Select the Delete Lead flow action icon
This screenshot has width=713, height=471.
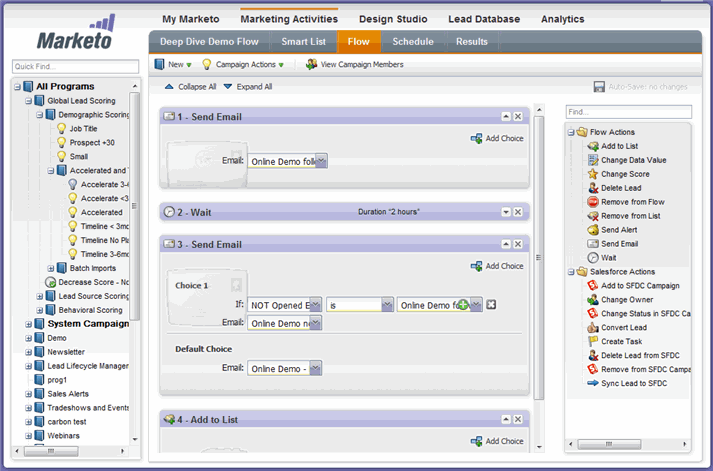pos(593,188)
